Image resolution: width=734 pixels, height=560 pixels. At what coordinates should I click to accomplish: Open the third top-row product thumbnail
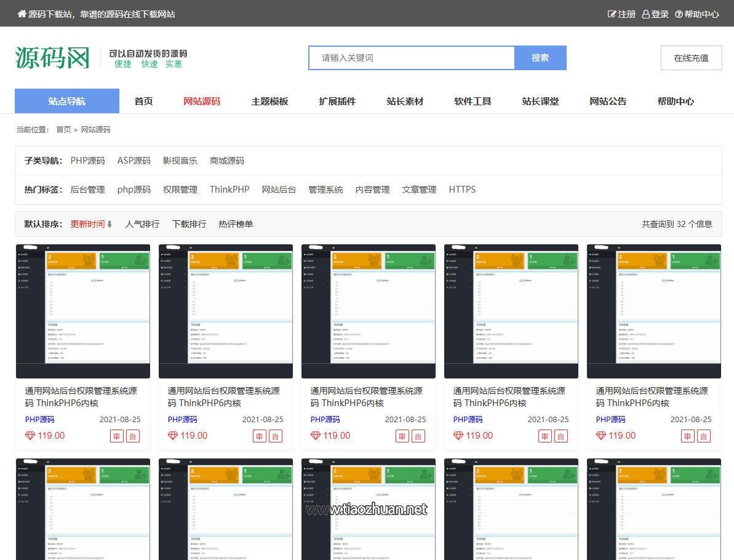coord(369,311)
